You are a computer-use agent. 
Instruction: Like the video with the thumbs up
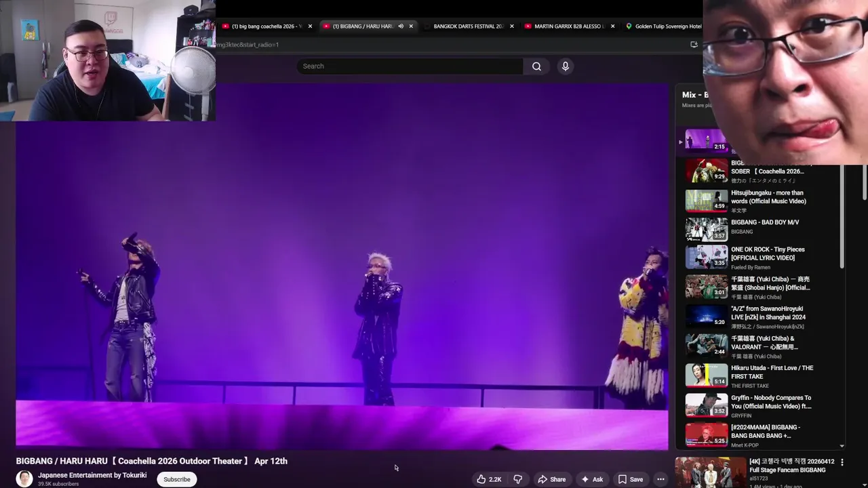pos(488,479)
